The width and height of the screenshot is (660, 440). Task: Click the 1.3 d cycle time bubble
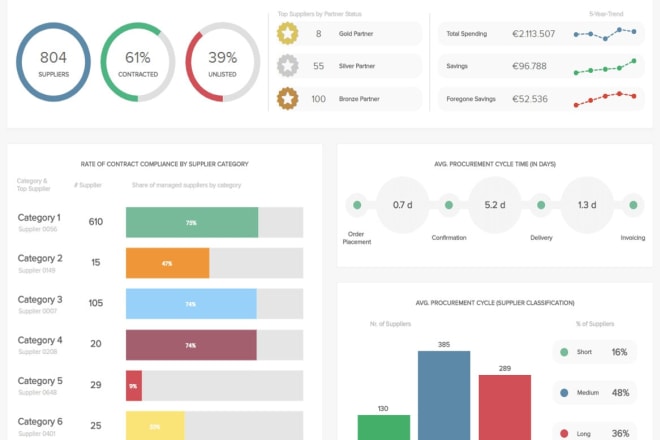tap(587, 205)
